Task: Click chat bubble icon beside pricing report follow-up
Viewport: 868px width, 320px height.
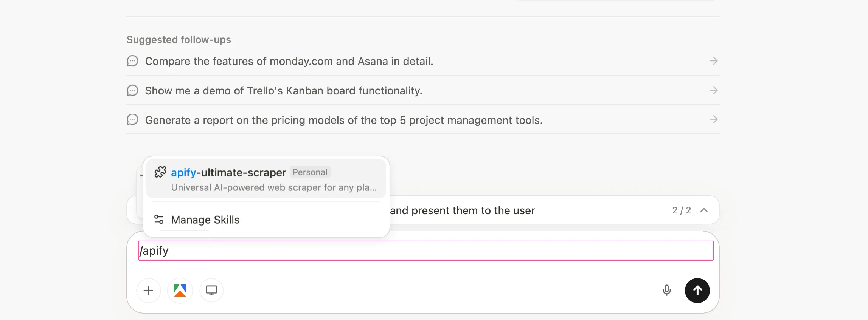Action: pyautogui.click(x=132, y=120)
